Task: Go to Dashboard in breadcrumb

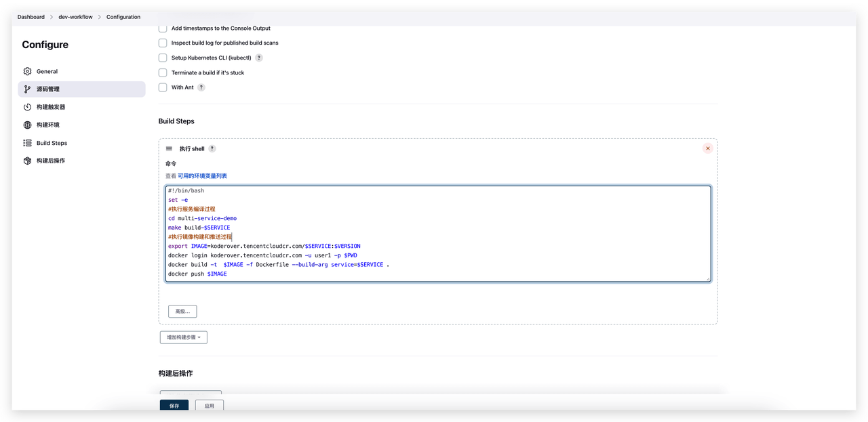Action: click(31, 17)
